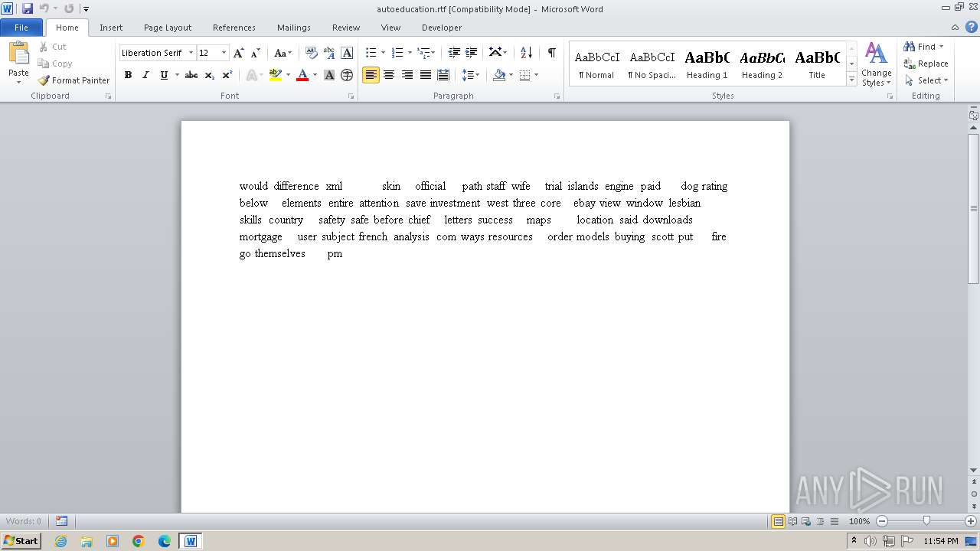Start a bulleted list
The width and height of the screenshot is (980, 551).
point(371,53)
